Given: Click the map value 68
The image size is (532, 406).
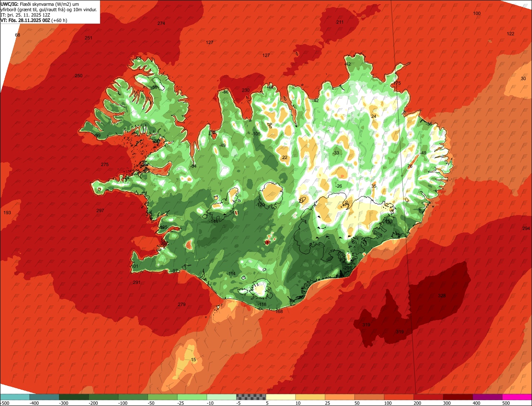Looking at the screenshot, I should [17, 35].
